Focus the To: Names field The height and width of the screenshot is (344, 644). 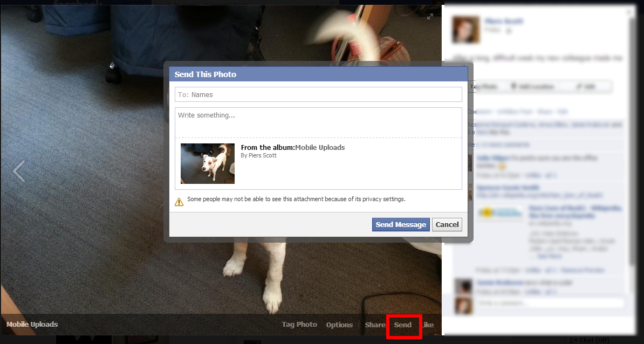tap(318, 94)
